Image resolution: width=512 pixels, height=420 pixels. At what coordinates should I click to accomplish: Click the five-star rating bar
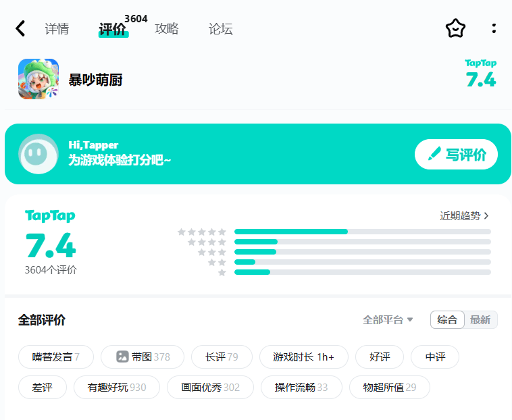tap(363, 232)
